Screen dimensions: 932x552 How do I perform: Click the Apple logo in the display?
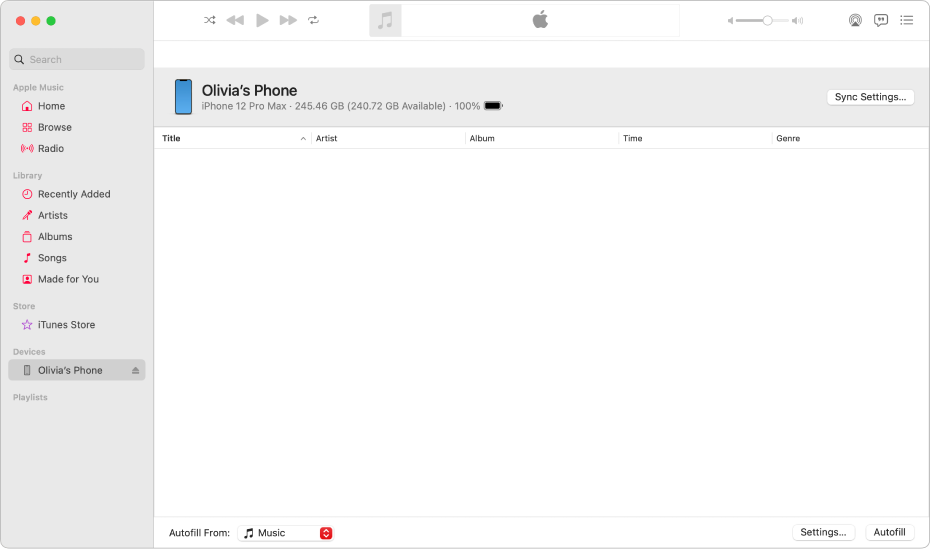tap(540, 20)
